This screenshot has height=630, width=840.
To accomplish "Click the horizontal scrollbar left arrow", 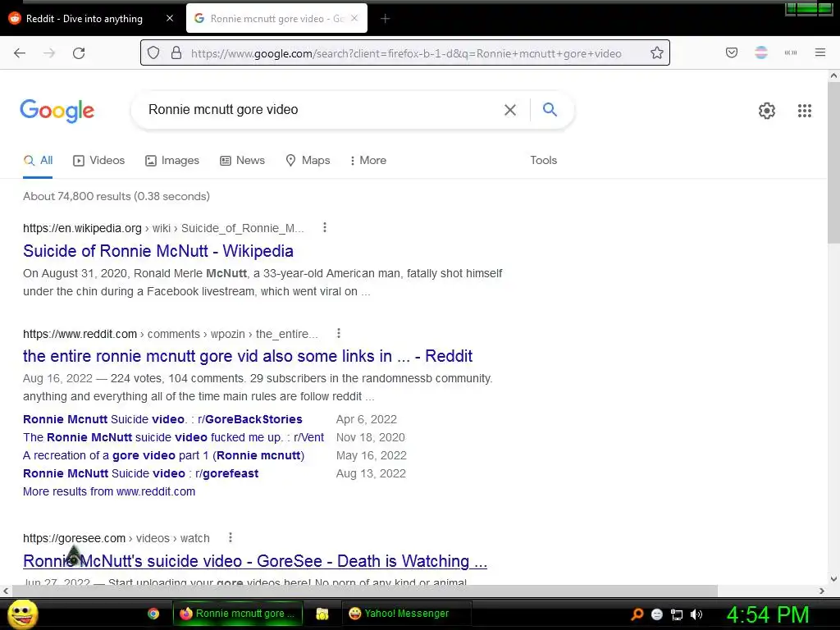I will point(6,591).
